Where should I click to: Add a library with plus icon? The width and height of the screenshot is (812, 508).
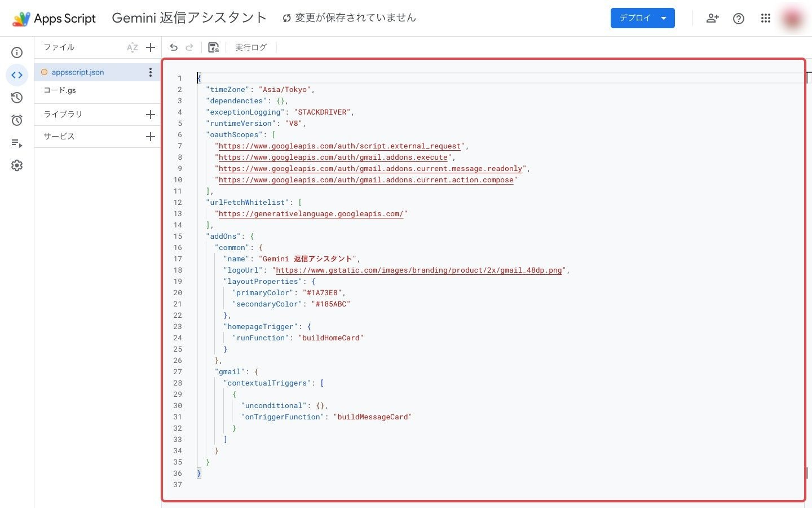point(151,115)
